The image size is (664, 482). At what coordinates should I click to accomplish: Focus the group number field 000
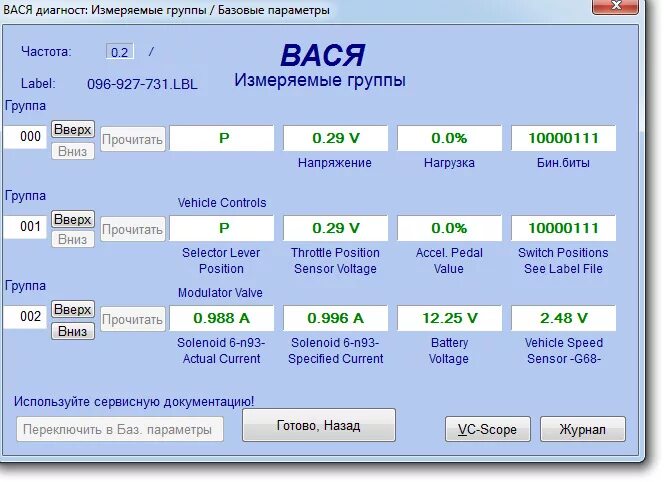pos(25,137)
